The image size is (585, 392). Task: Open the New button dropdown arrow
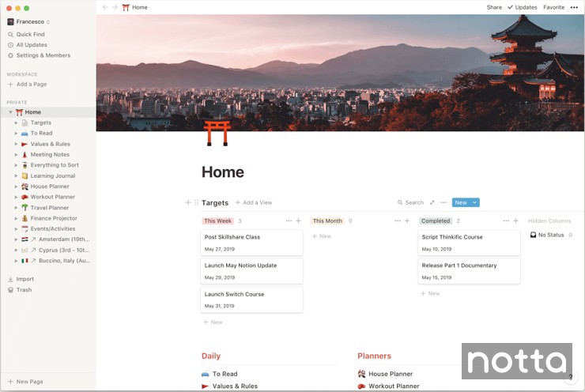(474, 202)
